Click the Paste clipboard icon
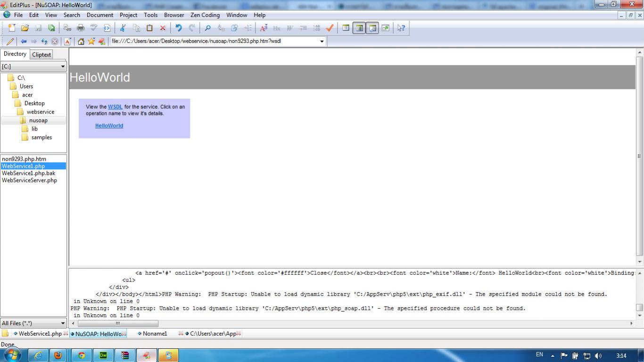This screenshot has height=362, width=644. point(149,28)
